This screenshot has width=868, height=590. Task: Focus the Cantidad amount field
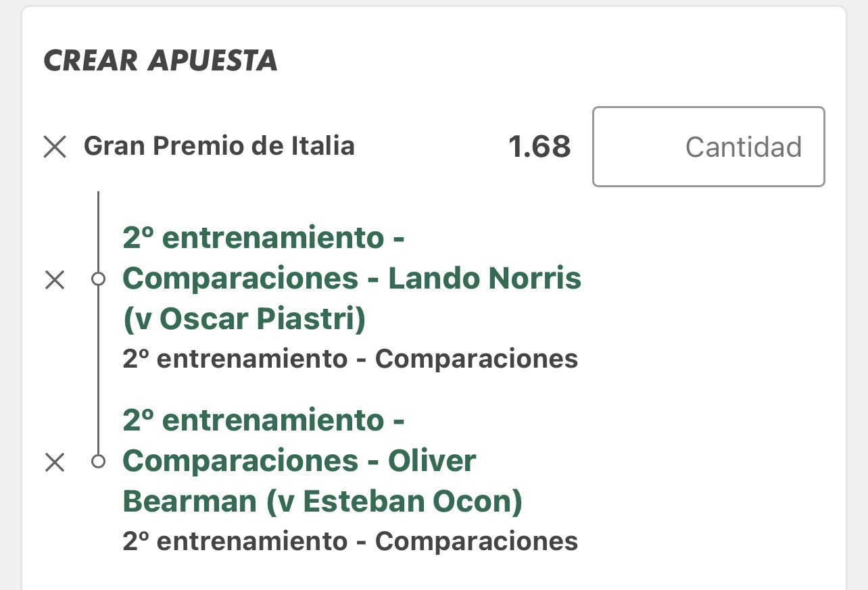click(708, 147)
